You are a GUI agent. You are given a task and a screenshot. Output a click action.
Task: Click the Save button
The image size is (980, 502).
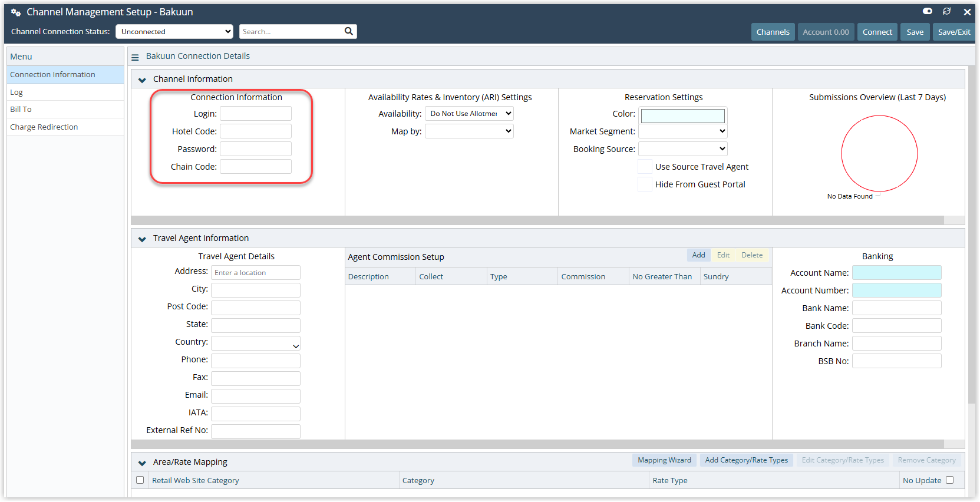915,32
